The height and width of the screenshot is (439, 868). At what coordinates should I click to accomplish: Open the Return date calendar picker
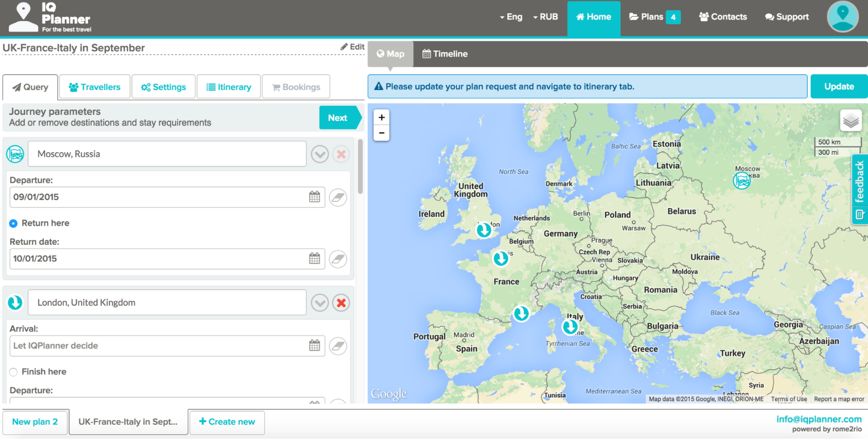(315, 258)
